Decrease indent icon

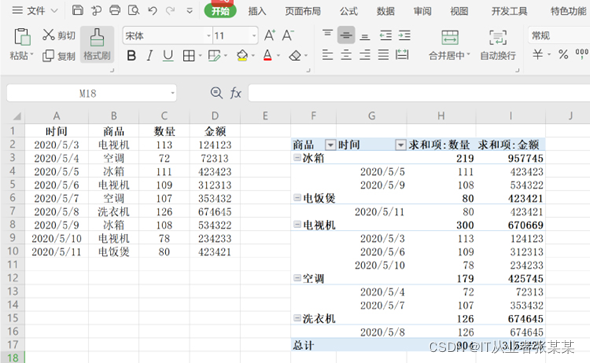point(386,35)
